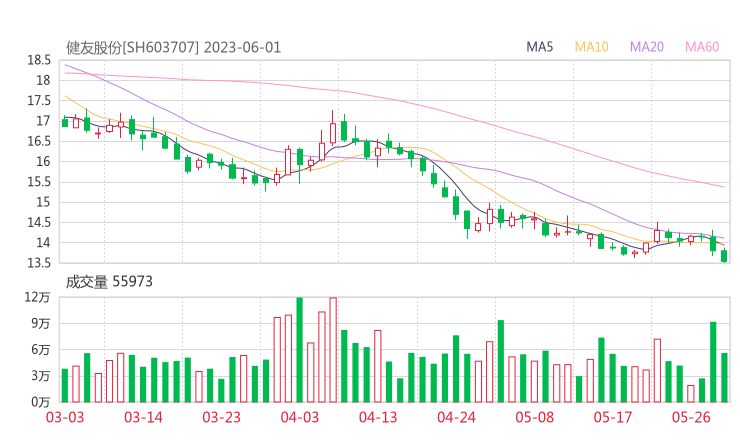Click the 04-24 date label

coord(456,417)
